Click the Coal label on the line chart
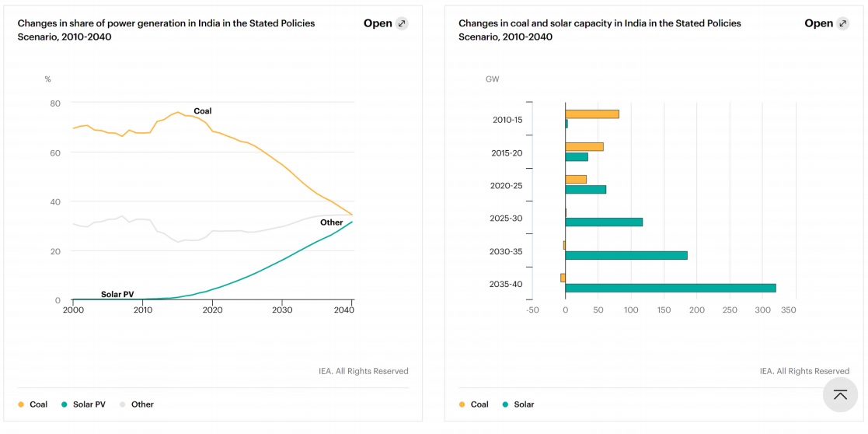The image size is (868, 434). pos(202,111)
